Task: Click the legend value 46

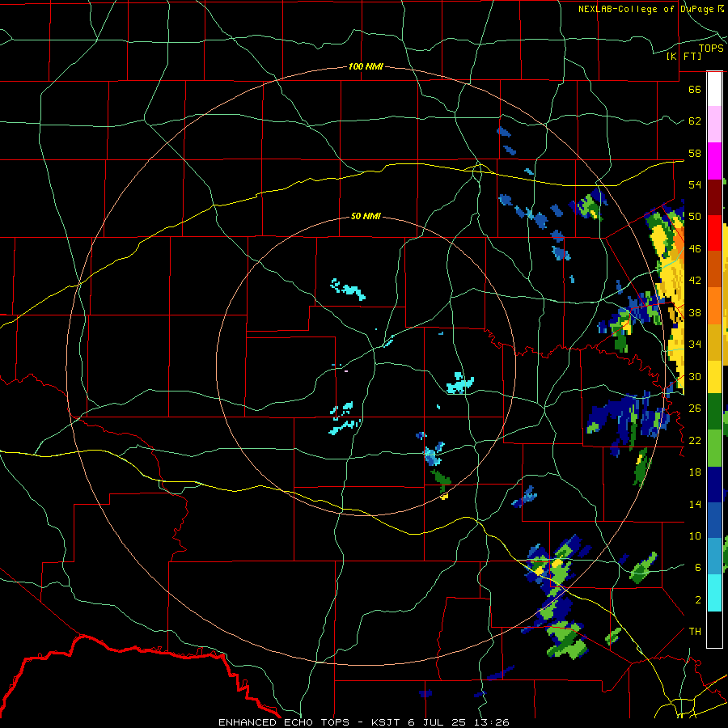Action: coord(695,248)
